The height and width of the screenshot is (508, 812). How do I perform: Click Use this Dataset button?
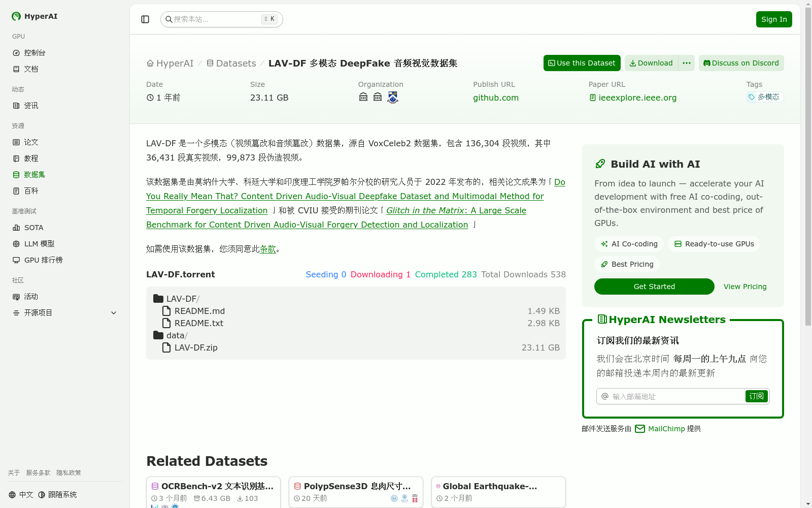point(582,63)
